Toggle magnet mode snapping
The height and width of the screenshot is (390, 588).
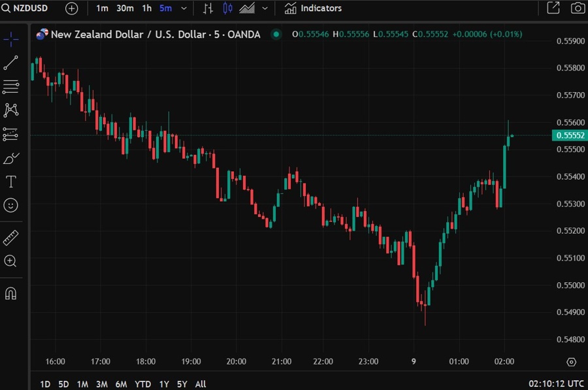pyautogui.click(x=10, y=293)
